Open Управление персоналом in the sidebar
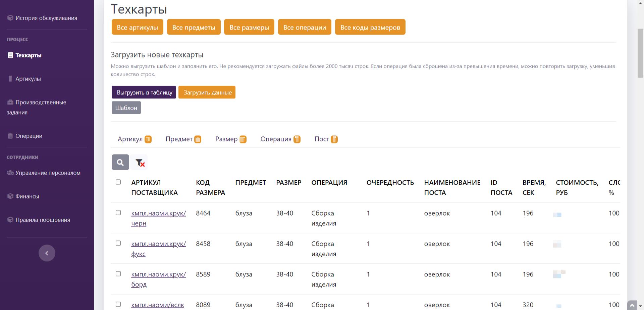Viewport: 644px width, 310px height. 48,173
